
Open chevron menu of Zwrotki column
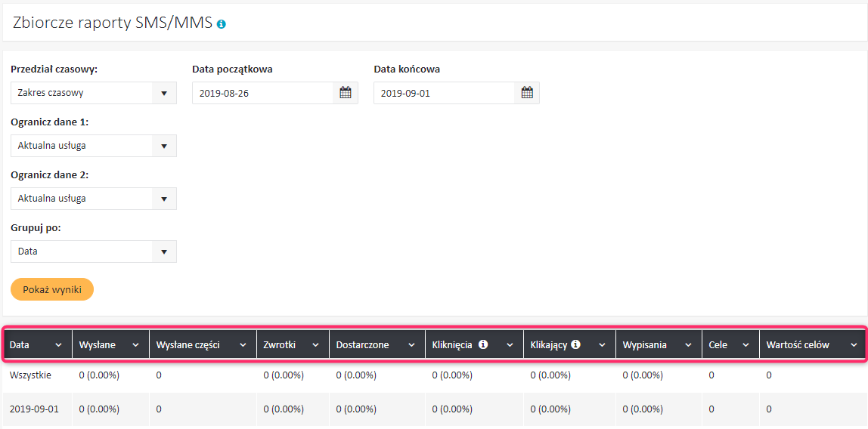click(315, 345)
